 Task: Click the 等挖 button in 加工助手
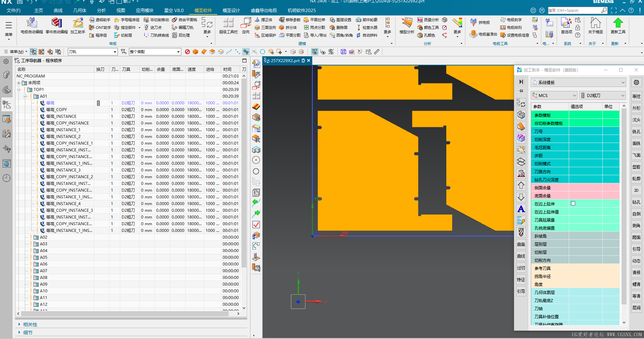click(x=636, y=96)
